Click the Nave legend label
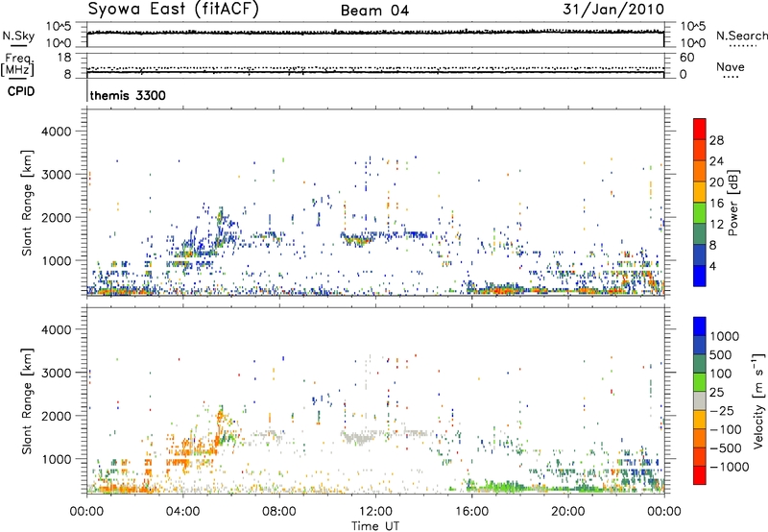 point(731,66)
